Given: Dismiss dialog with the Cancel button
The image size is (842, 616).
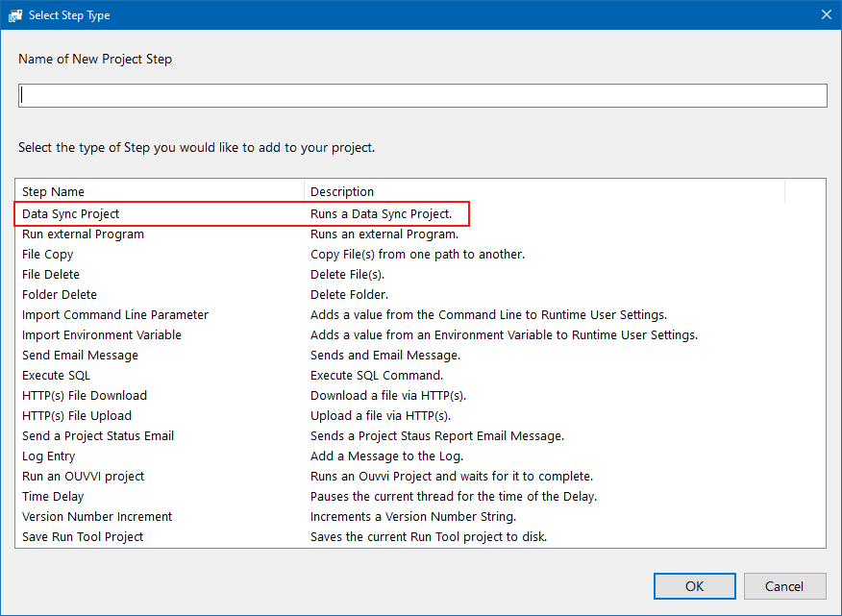Looking at the screenshot, I should point(784,586).
